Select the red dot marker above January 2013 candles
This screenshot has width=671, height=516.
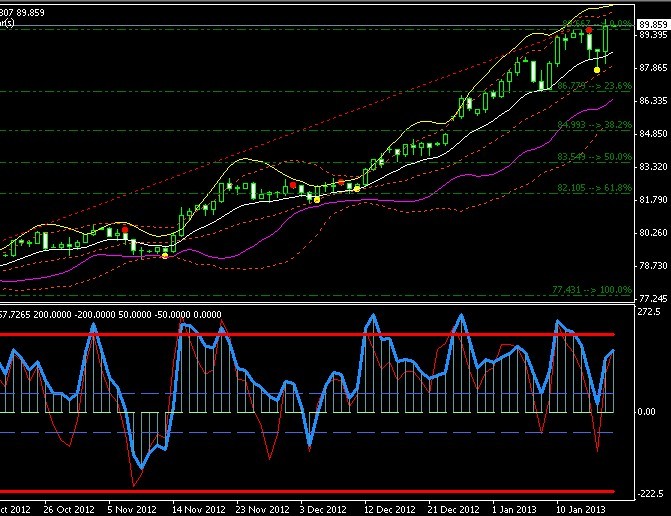(589, 30)
